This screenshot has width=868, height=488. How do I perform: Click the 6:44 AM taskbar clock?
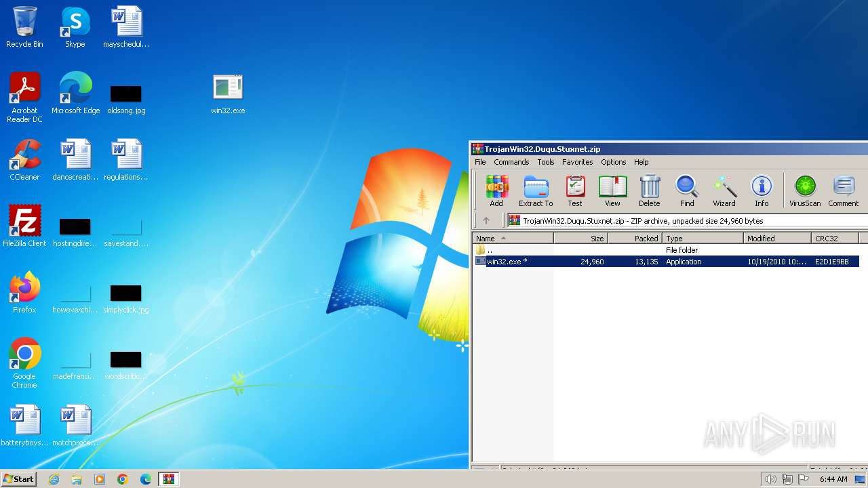(x=833, y=479)
